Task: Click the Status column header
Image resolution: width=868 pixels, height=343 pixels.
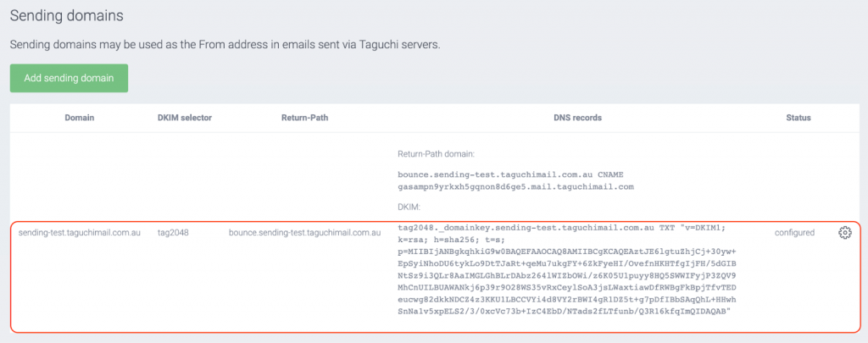Action: pos(798,118)
